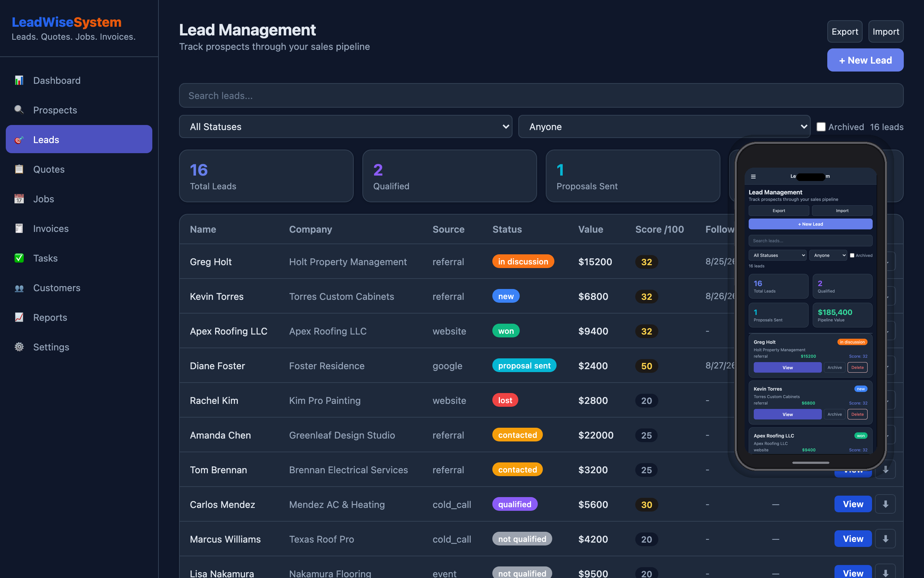The image size is (924, 578).
Task: Click Export button in phone preview
Action: coord(779,211)
